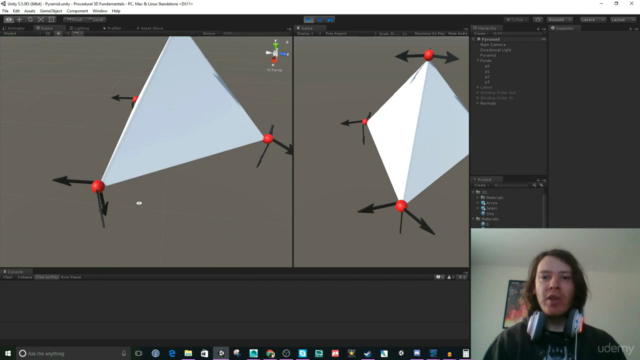Screen dimensions: 640x360
Task: Switch to the Profiler tab
Action: [112, 28]
